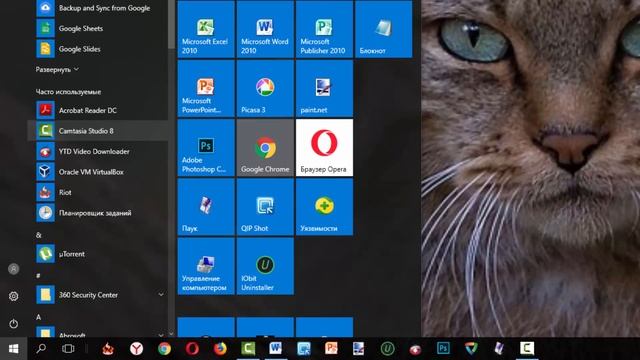Open paint.net from the taskbar

(x=359, y=349)
